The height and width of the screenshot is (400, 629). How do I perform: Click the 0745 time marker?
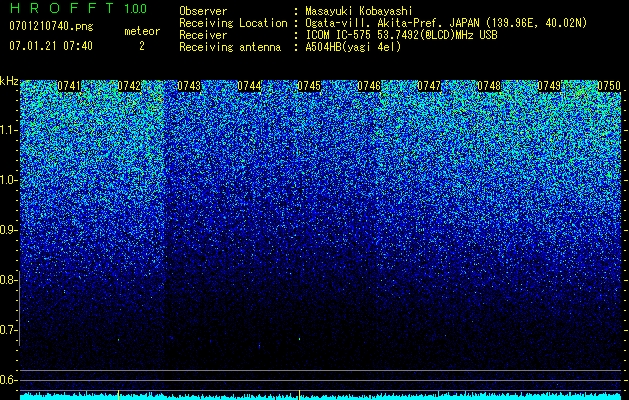(x=309, y=86)
